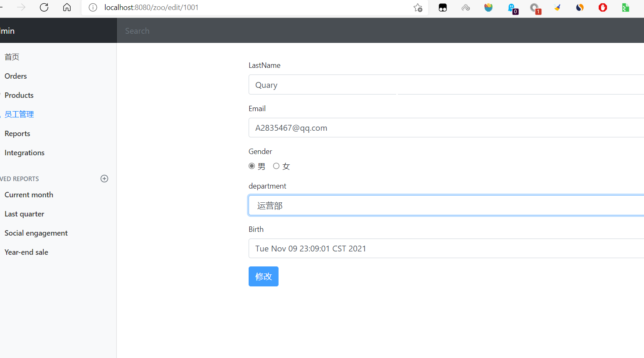Open the Tampermonkey extension icon
Image resolution: width=644 pixels, height=358 pixels.
coord(443,7)
